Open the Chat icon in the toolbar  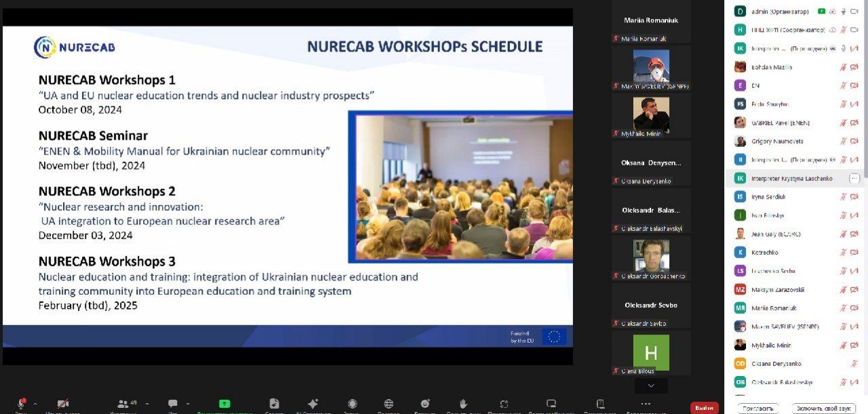pyautogui.click(x=173, y=403)
